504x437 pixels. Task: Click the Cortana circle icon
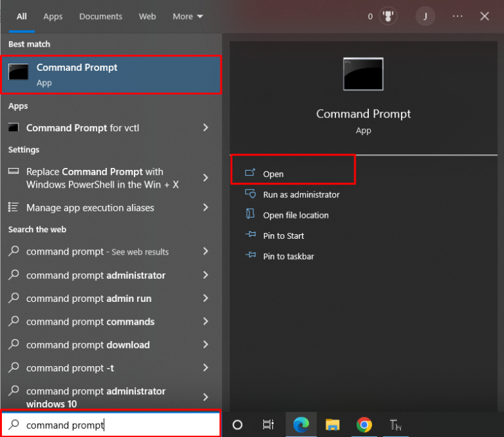tap(238, 425)
